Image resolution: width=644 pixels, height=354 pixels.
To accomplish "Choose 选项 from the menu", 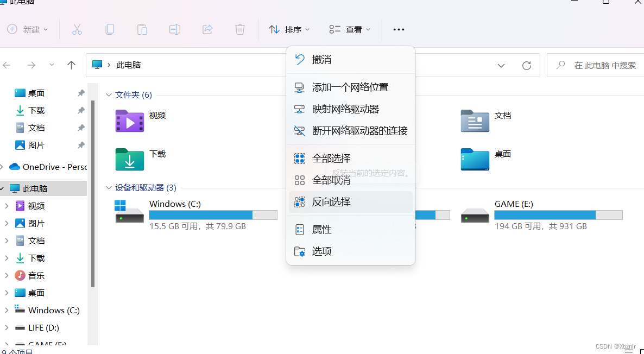I will [x=351, y=251].
